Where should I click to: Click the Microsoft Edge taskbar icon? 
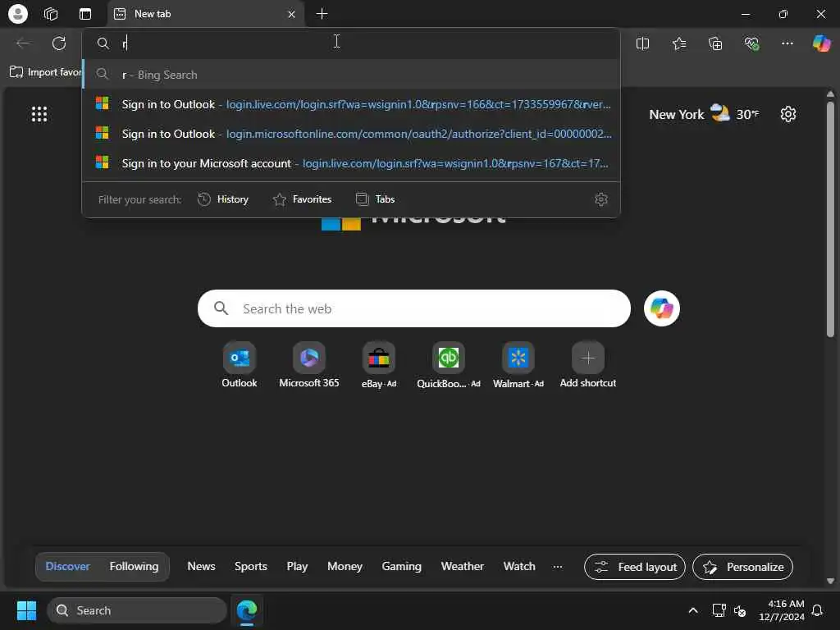click(247, 610)
